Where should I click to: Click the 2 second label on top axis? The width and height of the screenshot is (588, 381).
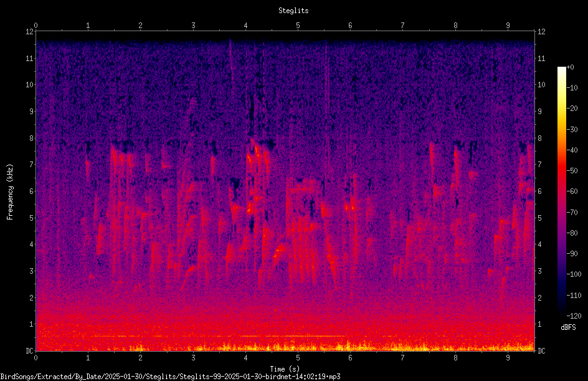coord(141,26)
